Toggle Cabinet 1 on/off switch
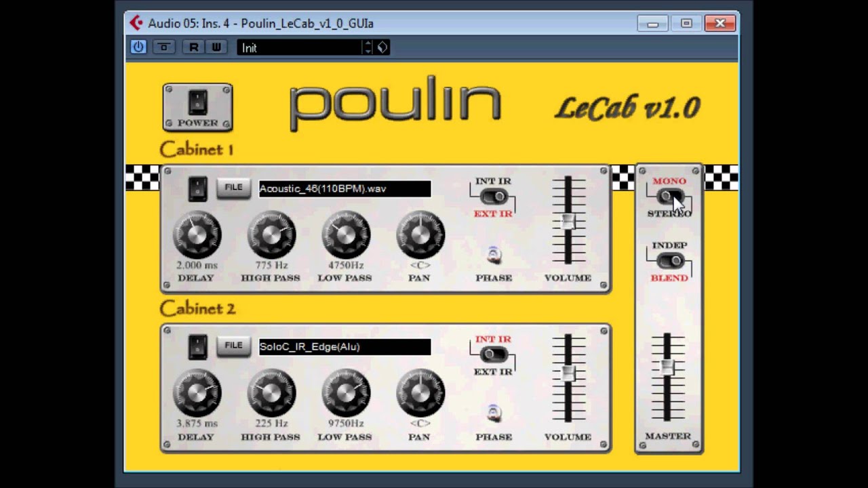868x488 pixels. (197, 189)
